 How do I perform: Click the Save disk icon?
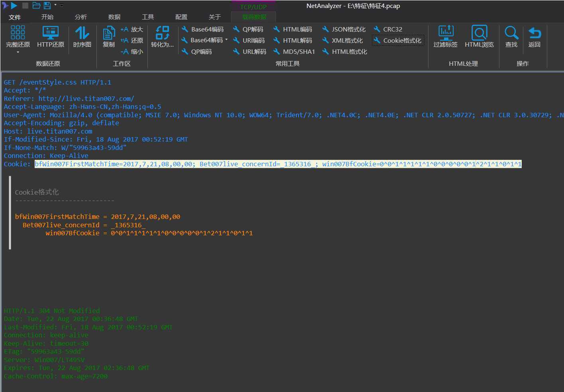pos(47,6)
